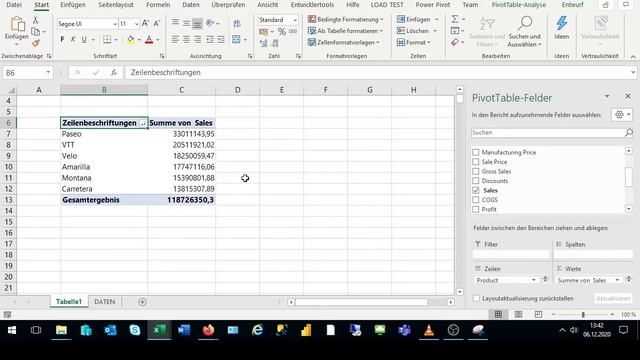Click the insert function fx icon
Screen dimensions: 640x360
click(114, 73)
